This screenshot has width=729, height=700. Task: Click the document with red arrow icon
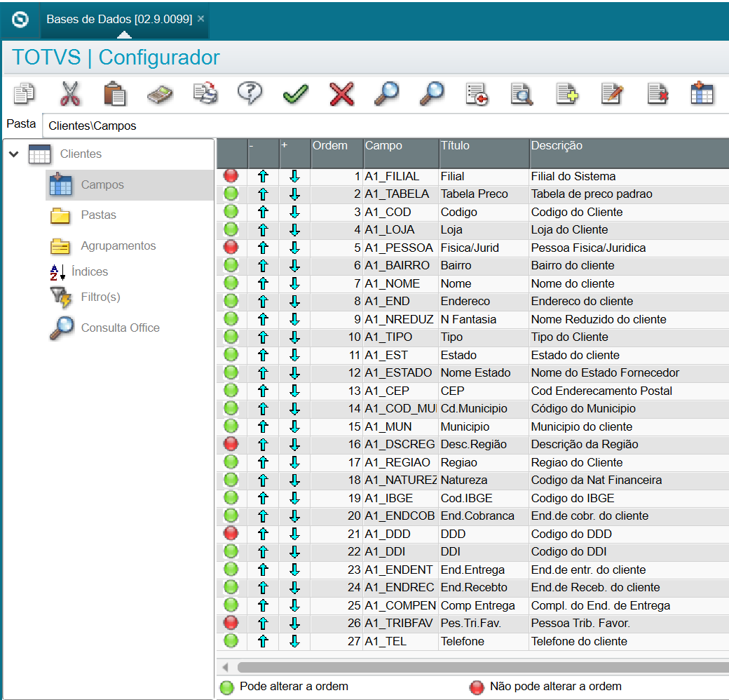coord(477,95)
